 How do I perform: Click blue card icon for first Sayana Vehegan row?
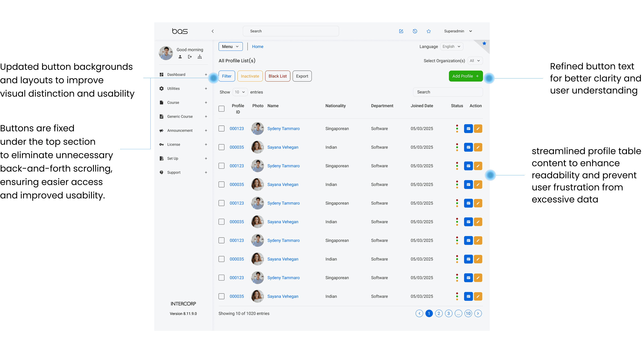(468, 147)
